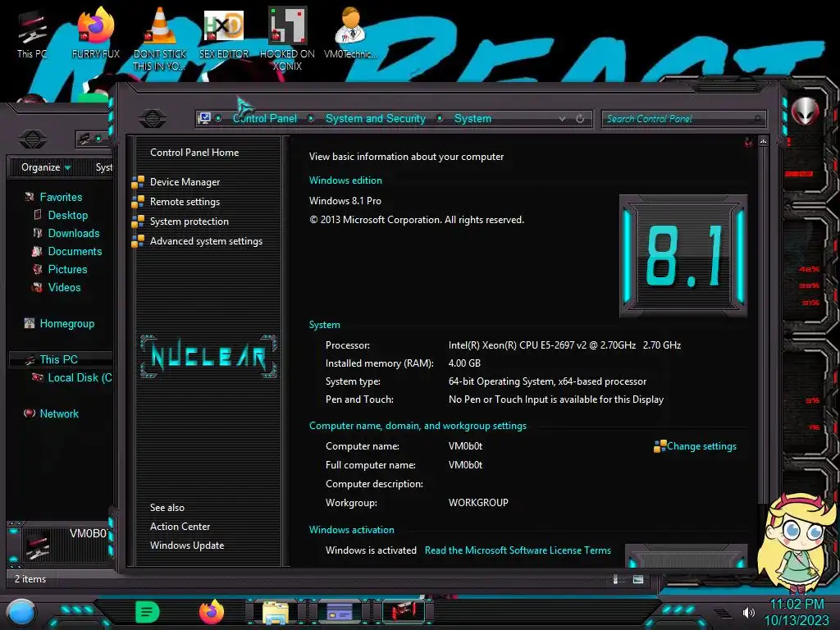Screen dimensions: 840x630
Task: Select Homegroup in the Explorer sidebar
Action: pyautogui.click(x=67, y=323)
